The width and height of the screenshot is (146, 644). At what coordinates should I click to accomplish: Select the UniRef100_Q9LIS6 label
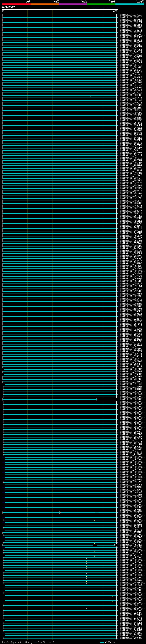(x=131, y=115)
